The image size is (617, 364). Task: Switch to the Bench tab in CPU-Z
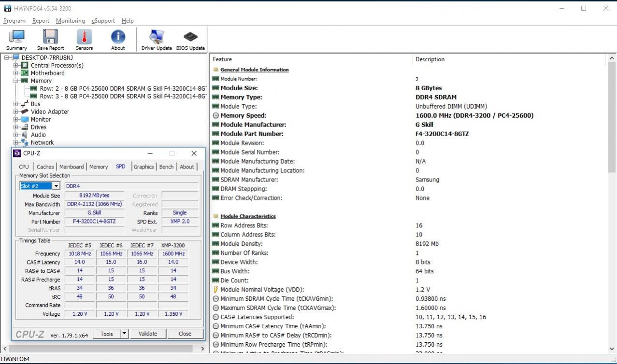tap(166, 167)
